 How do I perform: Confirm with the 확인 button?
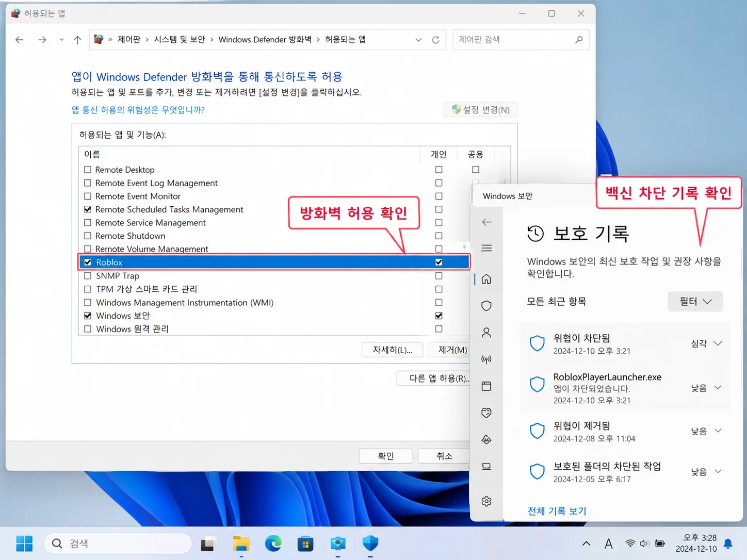coord(386,456)
